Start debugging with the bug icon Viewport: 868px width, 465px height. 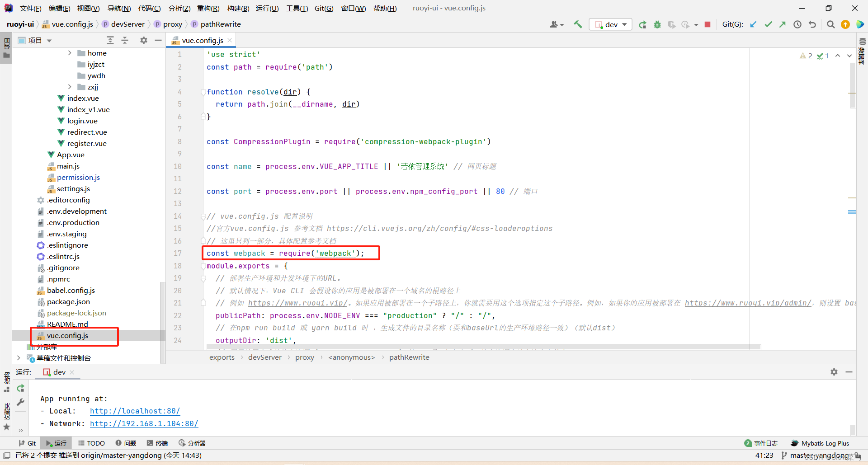click(657, 24)
